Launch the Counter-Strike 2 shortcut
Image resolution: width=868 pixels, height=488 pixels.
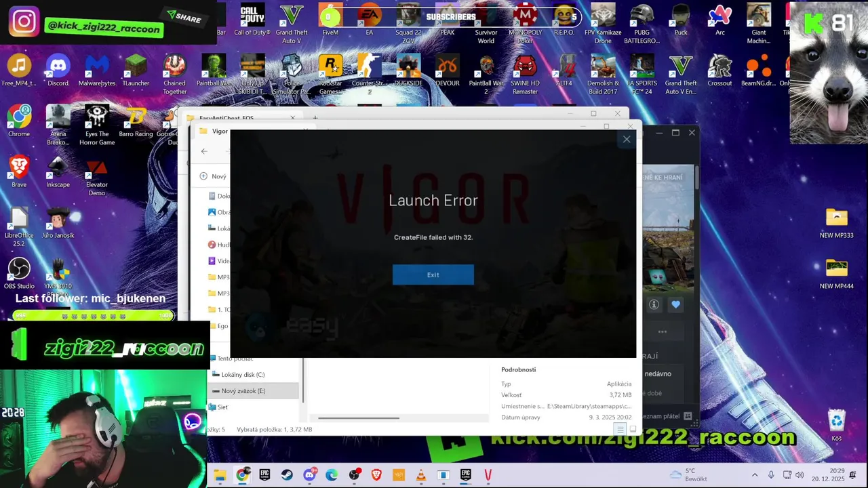pyautogui.click(x=369, y=75)
